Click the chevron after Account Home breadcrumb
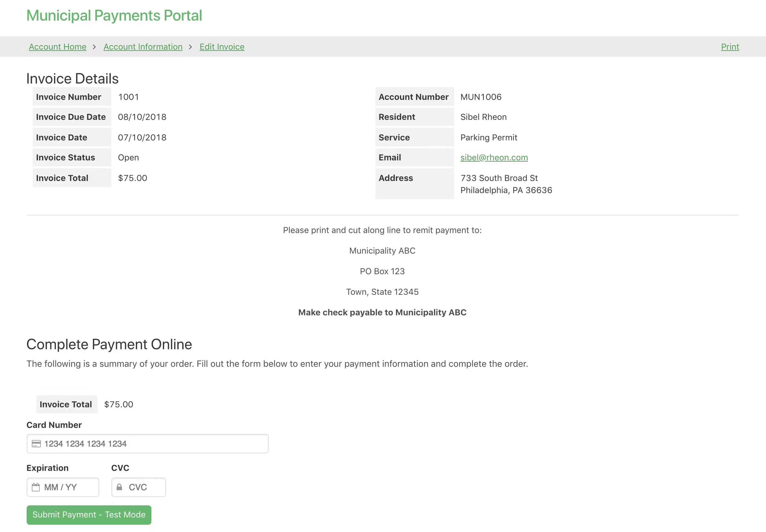Screen dimensions: 766x532 click(x=94, y=47)
